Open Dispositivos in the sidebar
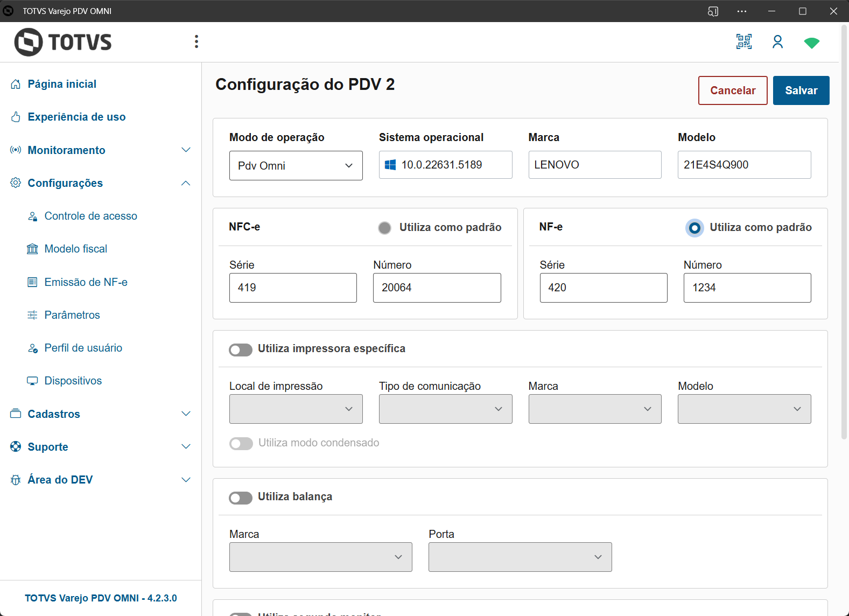 coord(73,381)
